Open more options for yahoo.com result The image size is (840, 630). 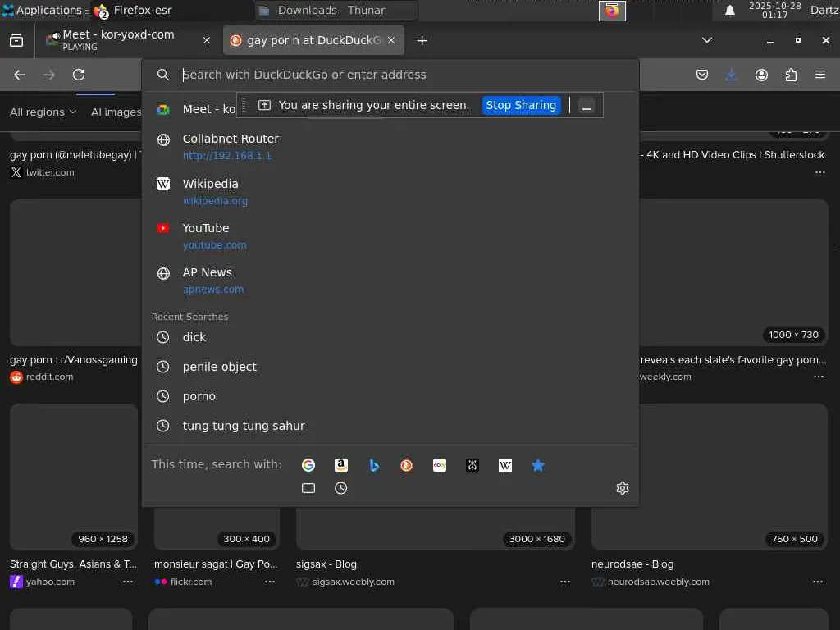(x=127, y=582)
